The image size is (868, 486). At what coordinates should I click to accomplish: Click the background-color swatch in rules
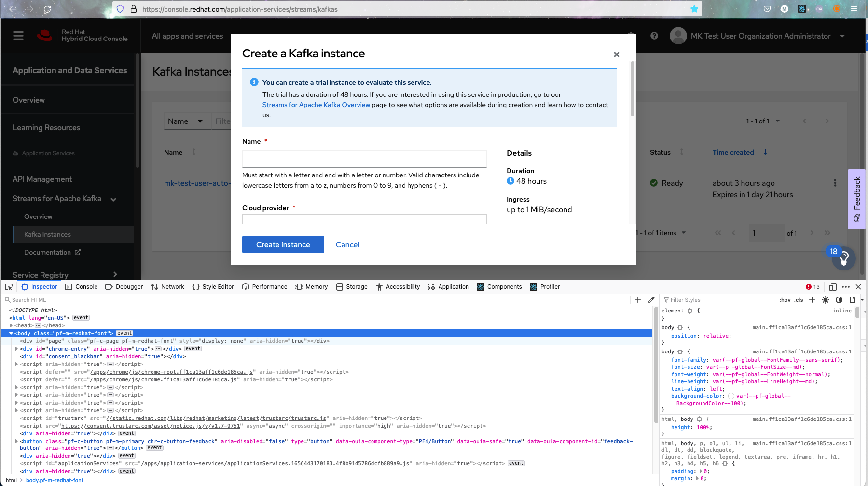[x=731, y=396]
